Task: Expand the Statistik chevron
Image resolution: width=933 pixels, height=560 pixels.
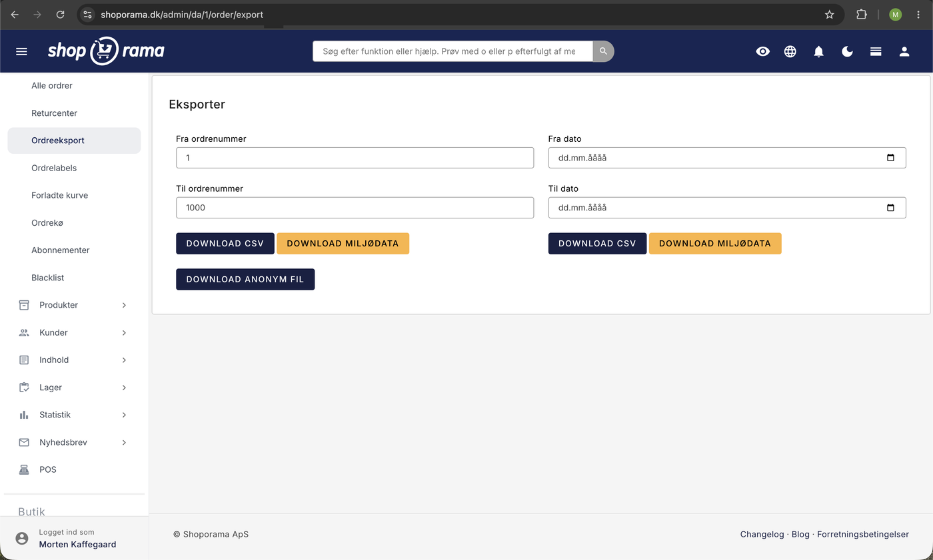Action: 124,415
